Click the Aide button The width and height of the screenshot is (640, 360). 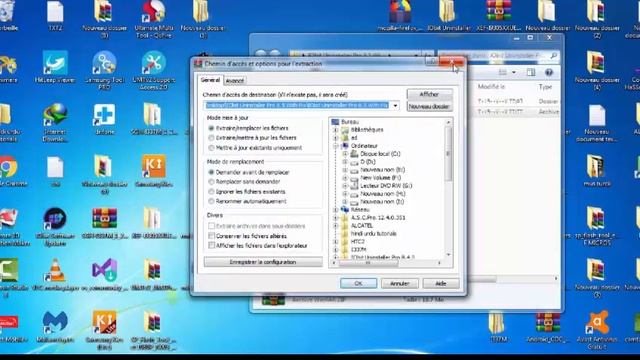[x=441, y=283]
